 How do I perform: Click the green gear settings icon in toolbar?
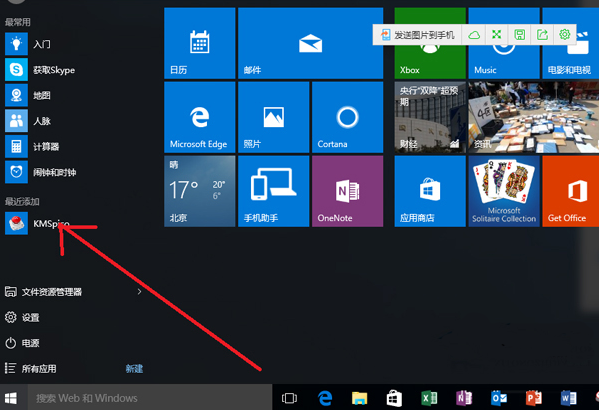point(565,35)
